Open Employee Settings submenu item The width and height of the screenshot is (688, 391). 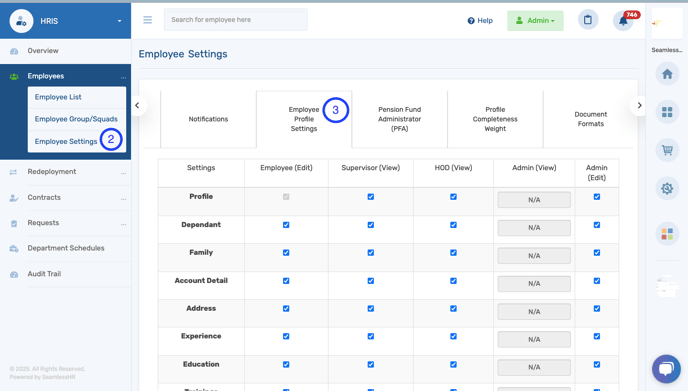click(x=66, y=141)
